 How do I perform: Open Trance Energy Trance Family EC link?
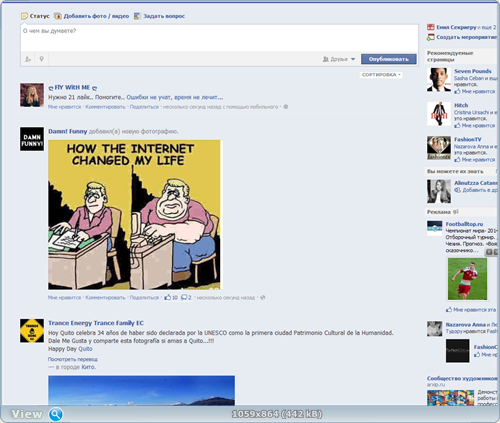(96, 323)
